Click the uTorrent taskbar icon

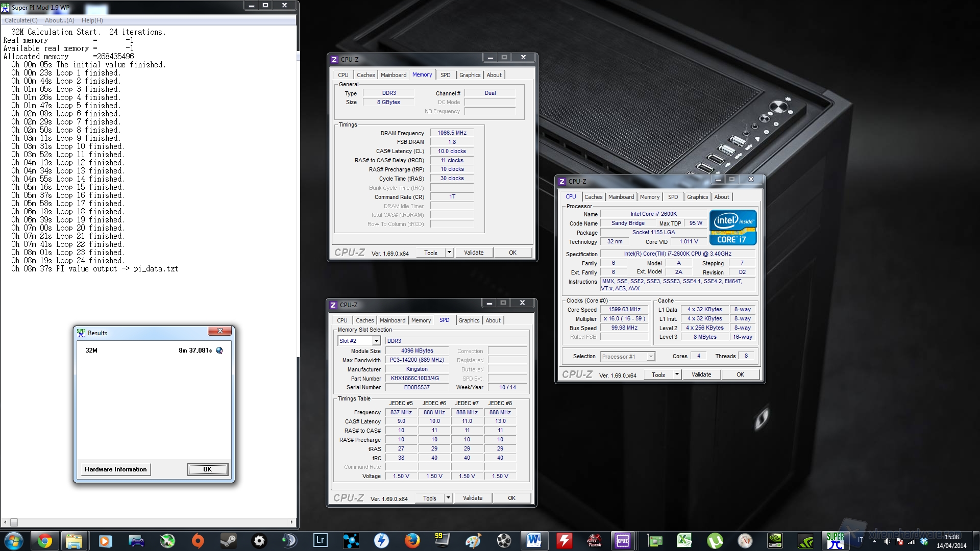coord(715,541)
